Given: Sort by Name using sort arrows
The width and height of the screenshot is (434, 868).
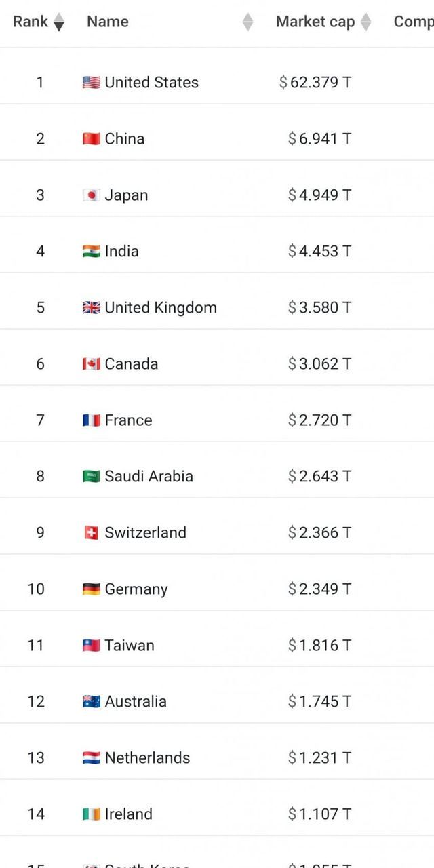Looking at the screenshot, I should tap(248, 22).
